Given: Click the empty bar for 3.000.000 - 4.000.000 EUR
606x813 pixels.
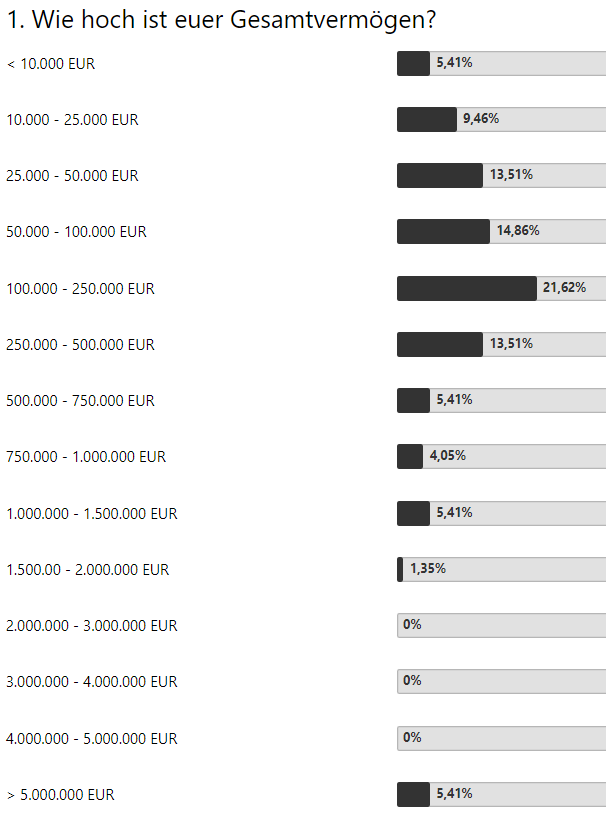Looking at the screenshot, I should point(501,681).
